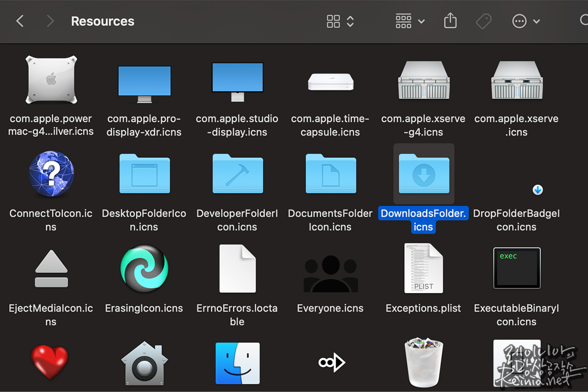The height and width of the screenshot is (392, 588).
Task: Open the group-by arrangement dropdown
Action: pos(410,21)
